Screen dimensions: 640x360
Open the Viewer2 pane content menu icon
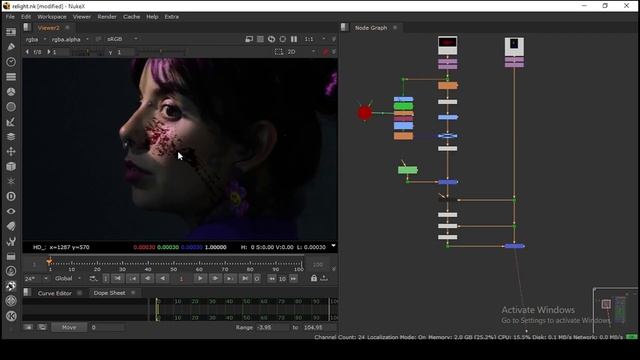27,27
